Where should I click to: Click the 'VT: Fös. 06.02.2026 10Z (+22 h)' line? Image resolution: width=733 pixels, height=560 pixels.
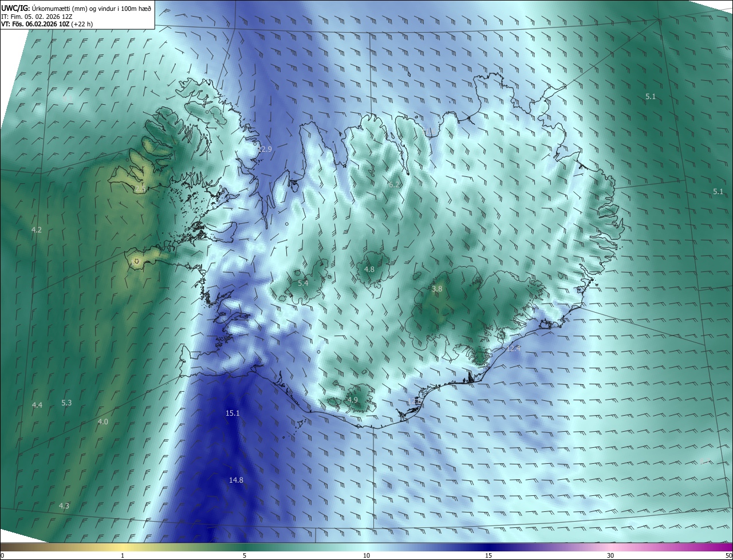point(46,24)
